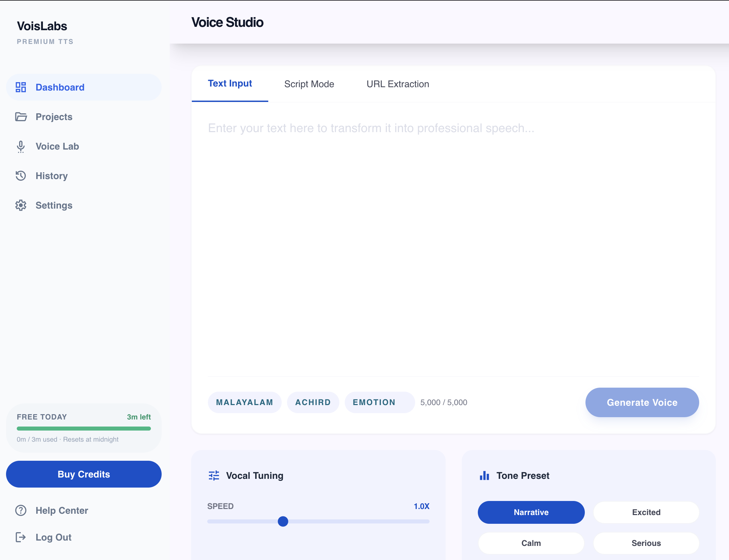This screenshot has width=729, height=560.
Task: Click the Help Center question mark icon
Action: (x=21, y=510)
